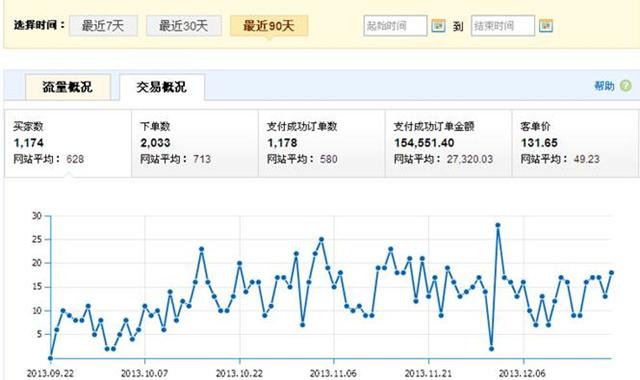The width and height of the screenshot is (640, 380).
Task: Select the 最近30天 time range button
Action: (x=184, y=26)
